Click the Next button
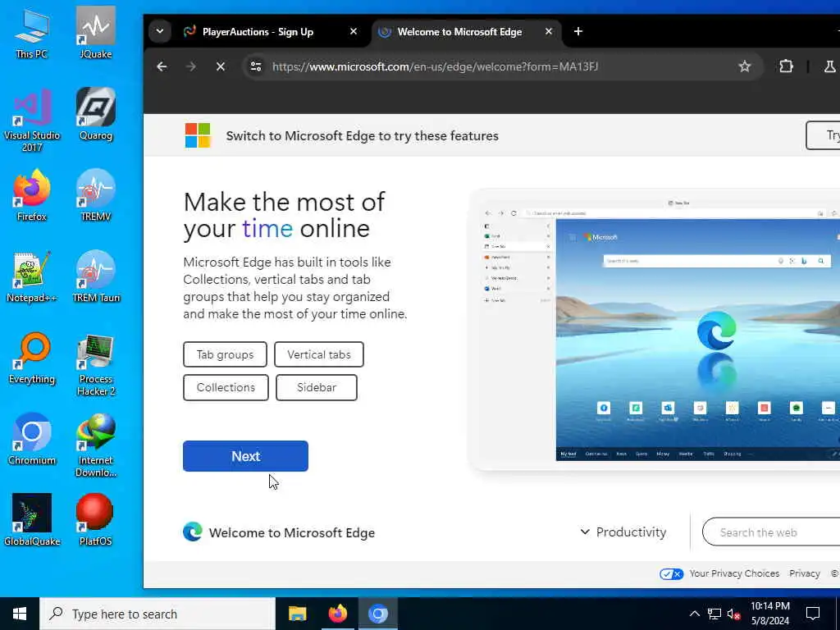Image resolution: width=840 pixels, height=630 pixels. (x=245, y=456)
